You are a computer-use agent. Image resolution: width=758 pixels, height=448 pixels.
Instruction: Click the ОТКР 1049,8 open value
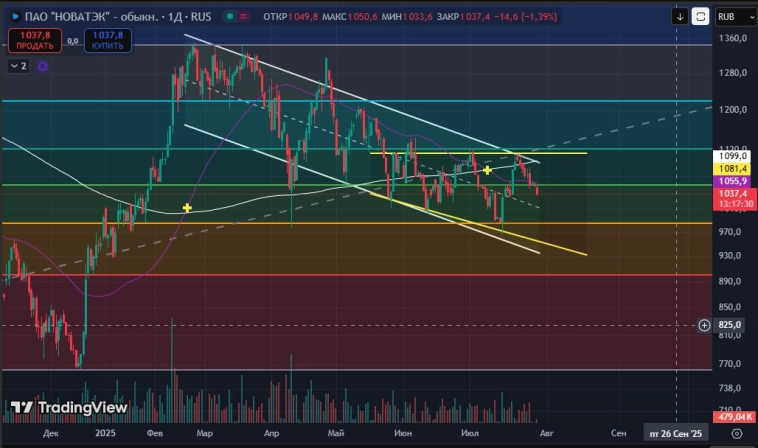(291, 17)
